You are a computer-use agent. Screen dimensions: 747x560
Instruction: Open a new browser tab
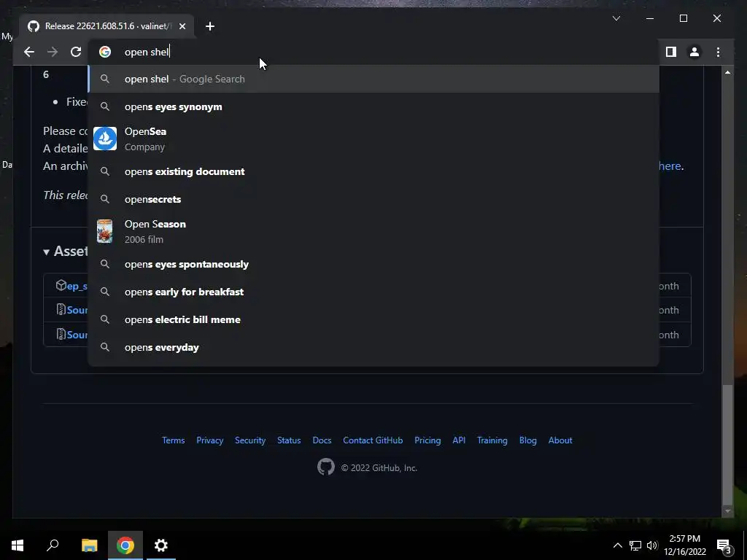click(x=209, y=26)
